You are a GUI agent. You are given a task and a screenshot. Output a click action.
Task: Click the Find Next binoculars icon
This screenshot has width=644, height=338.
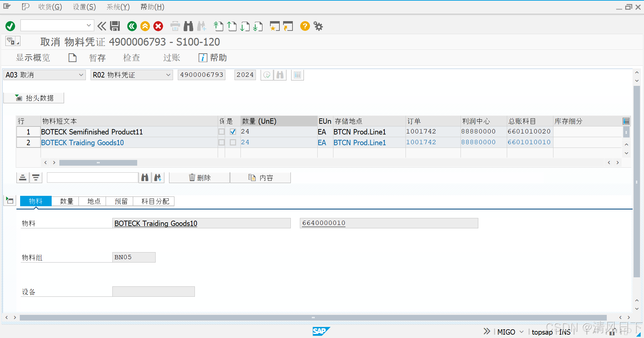coord(202,26)
